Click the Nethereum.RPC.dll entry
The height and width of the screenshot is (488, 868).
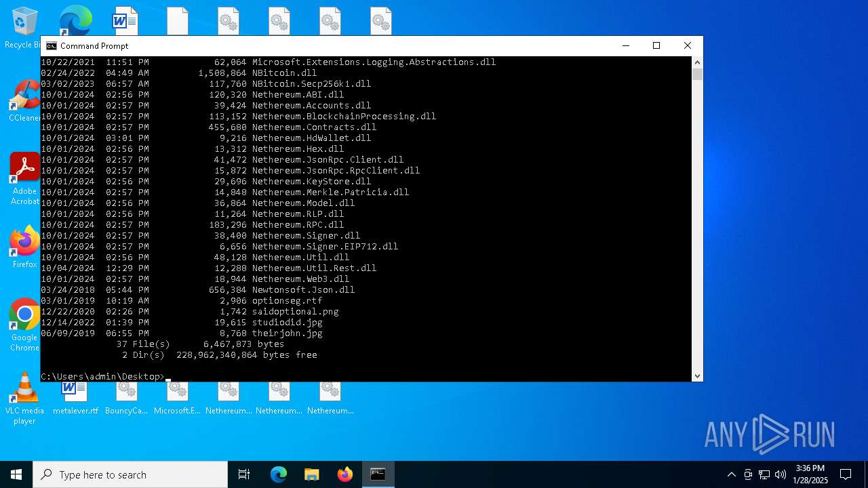pyautogui.click(x=298, y=225)
